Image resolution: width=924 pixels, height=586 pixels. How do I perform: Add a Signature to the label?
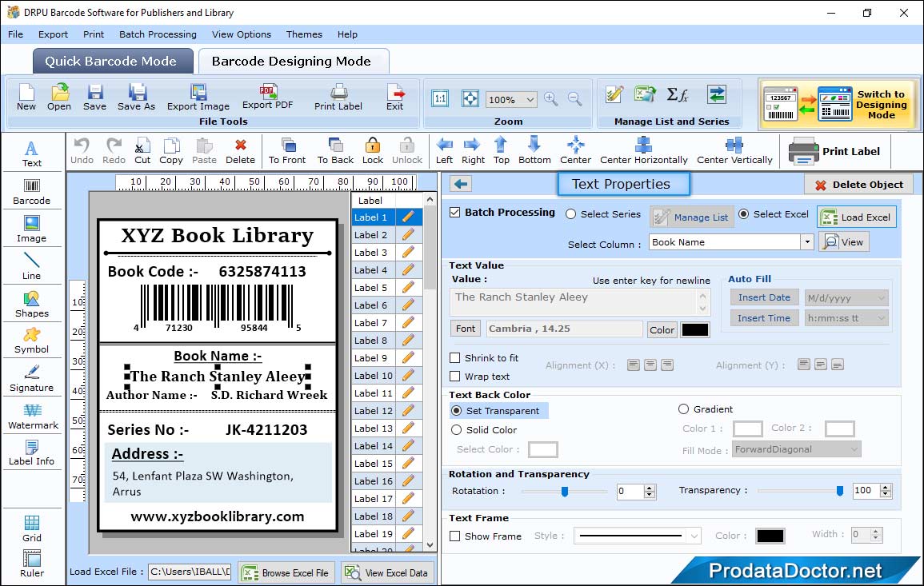point(32,378)
